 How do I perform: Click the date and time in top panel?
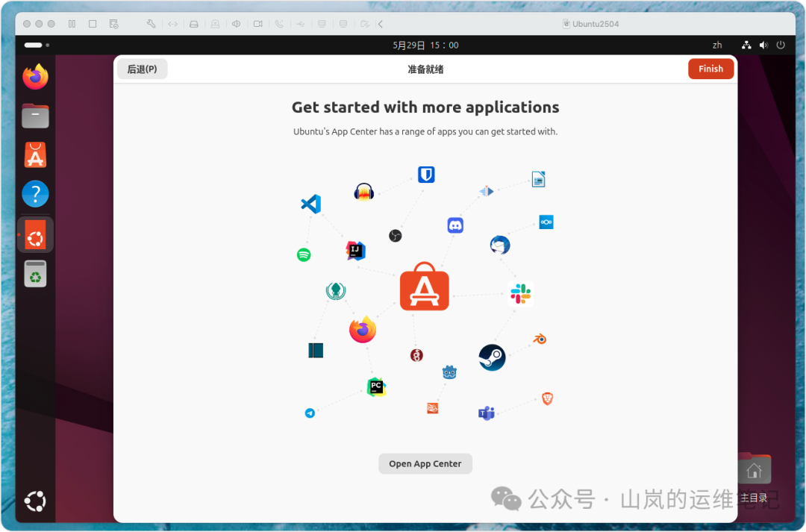pyautogui.click(x=425, y=45)
